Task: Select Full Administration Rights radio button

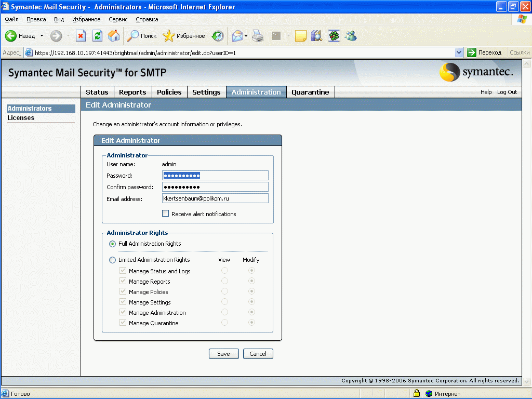Action: click(112, 244)
